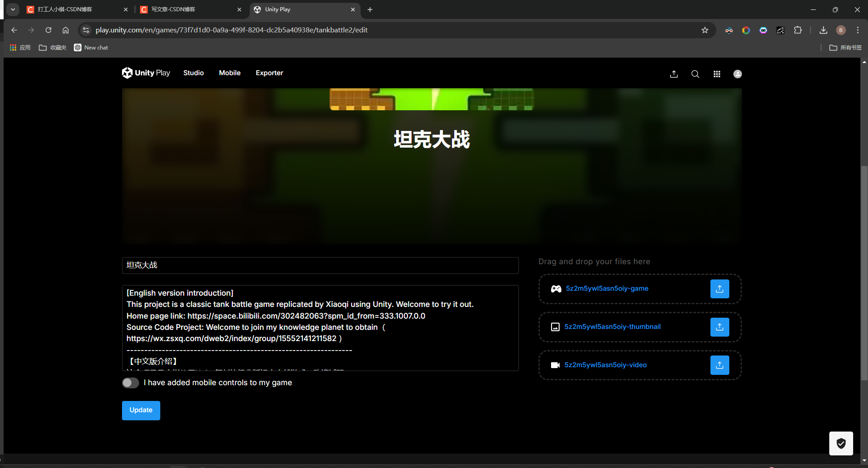Click the 5z2m5ywl5asn5oiy-game file link
868x468 pixels.
[x=607, y=288]
